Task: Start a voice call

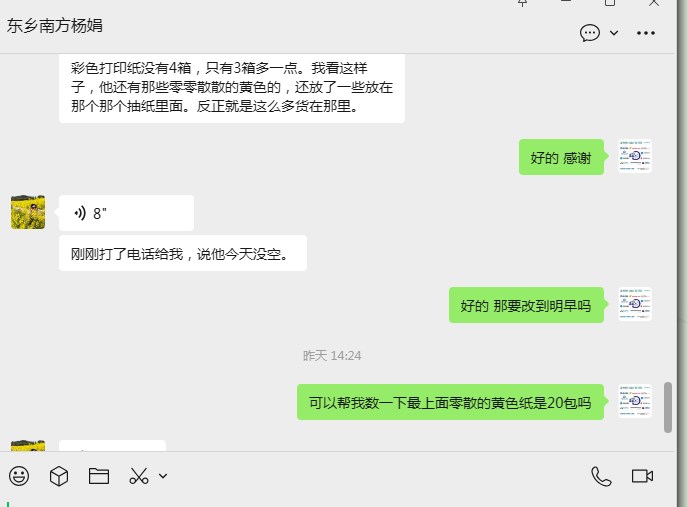Action: [x=601, y=476]
